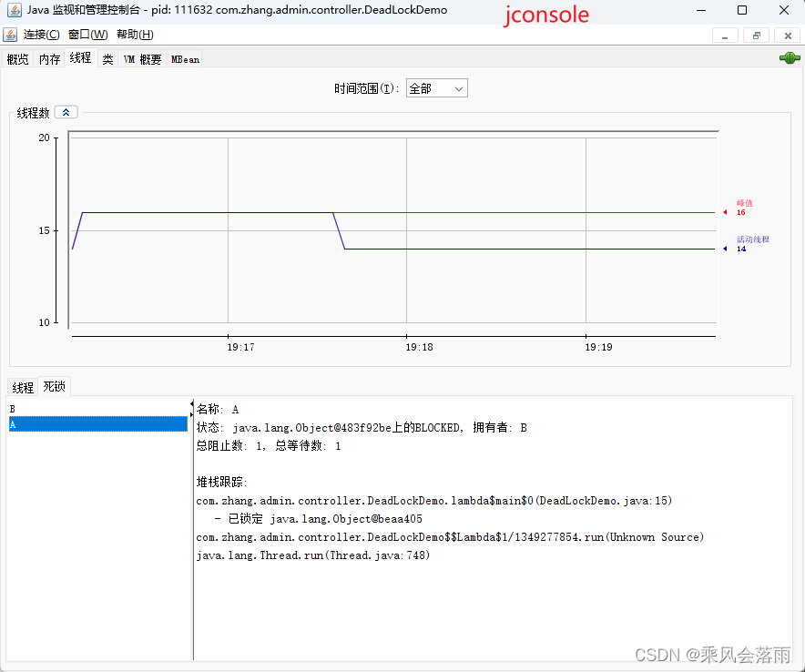Close the inner connection frame

click(x=788, y=36)
